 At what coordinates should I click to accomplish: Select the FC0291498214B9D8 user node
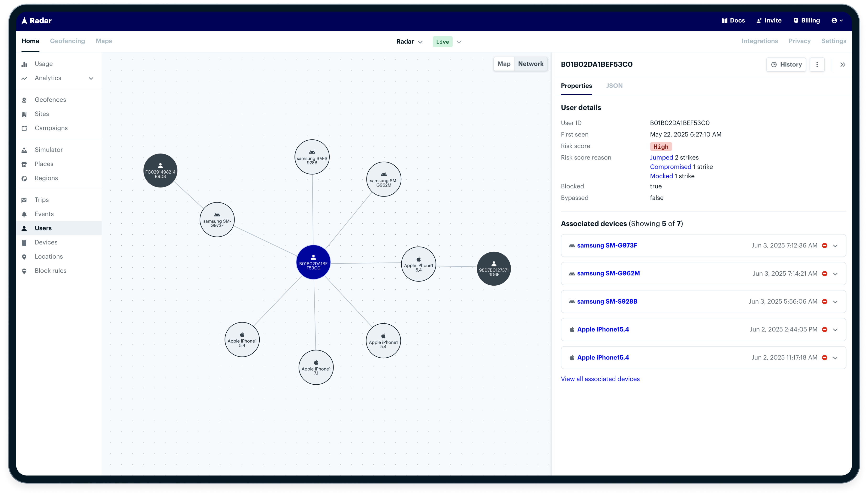tap(160, 170)
